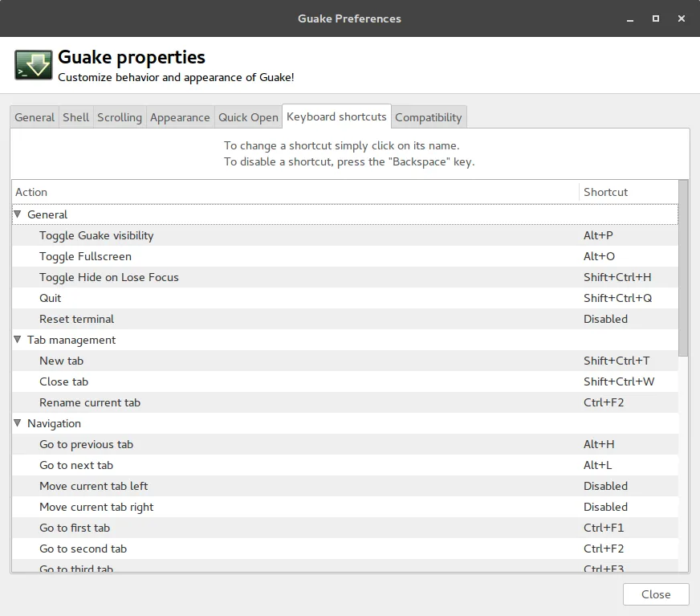Switch to the General tab

[x=35, y=117]
